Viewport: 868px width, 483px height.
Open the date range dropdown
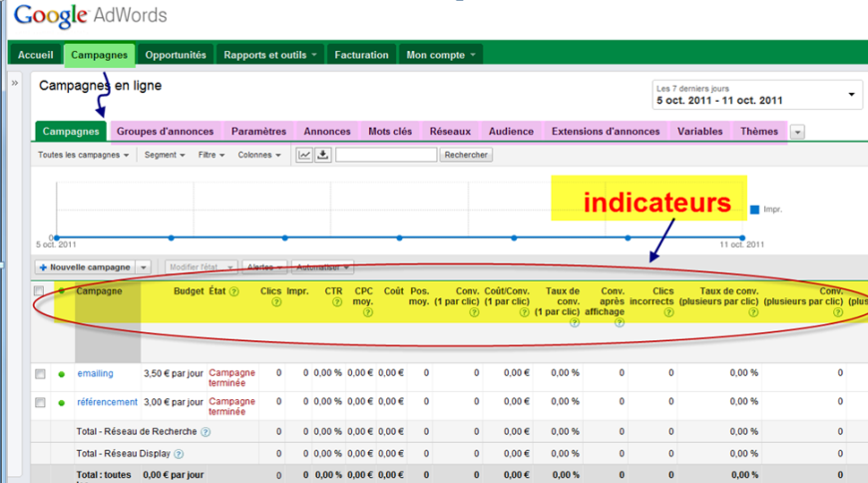(757, 95)
